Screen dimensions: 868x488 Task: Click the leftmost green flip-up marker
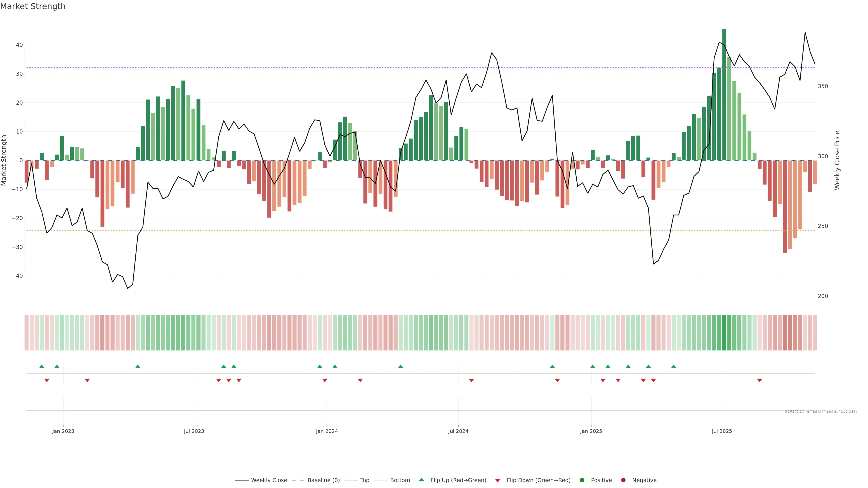[x=42, y=366]
